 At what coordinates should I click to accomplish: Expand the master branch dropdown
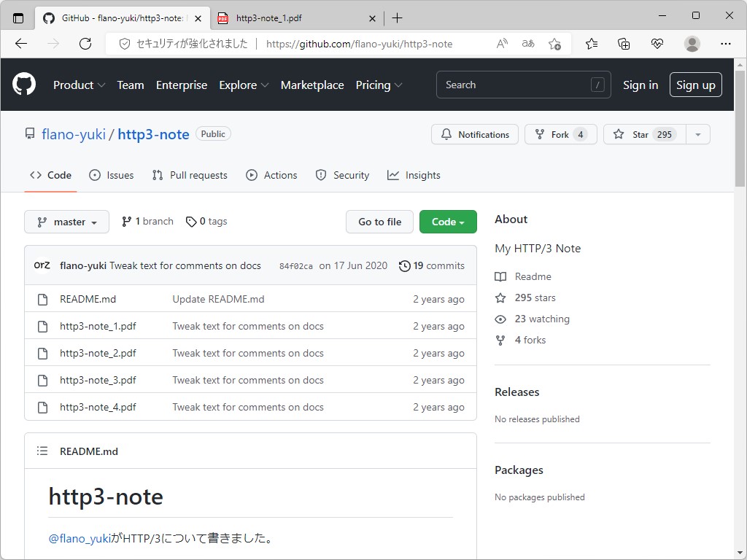[x=66, y=221]
